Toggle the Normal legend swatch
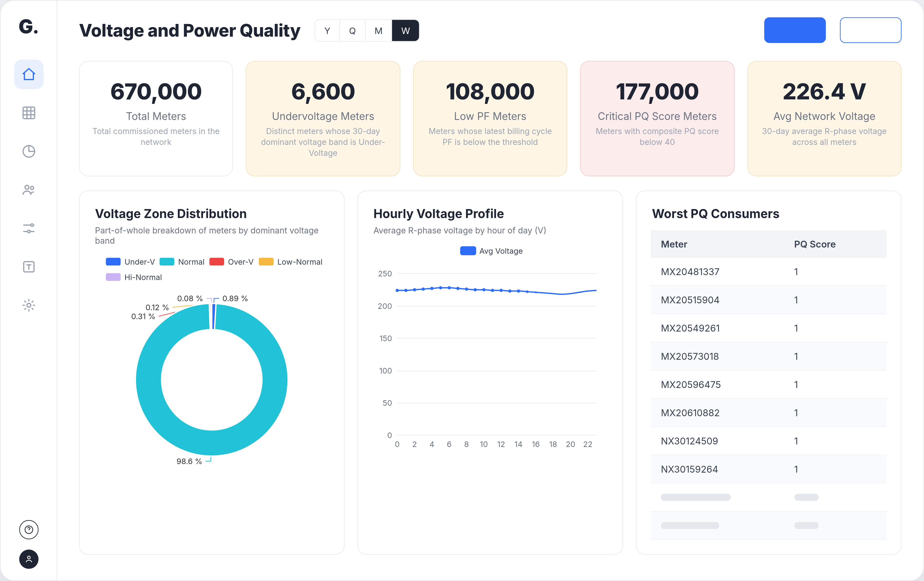 point(167,262)
